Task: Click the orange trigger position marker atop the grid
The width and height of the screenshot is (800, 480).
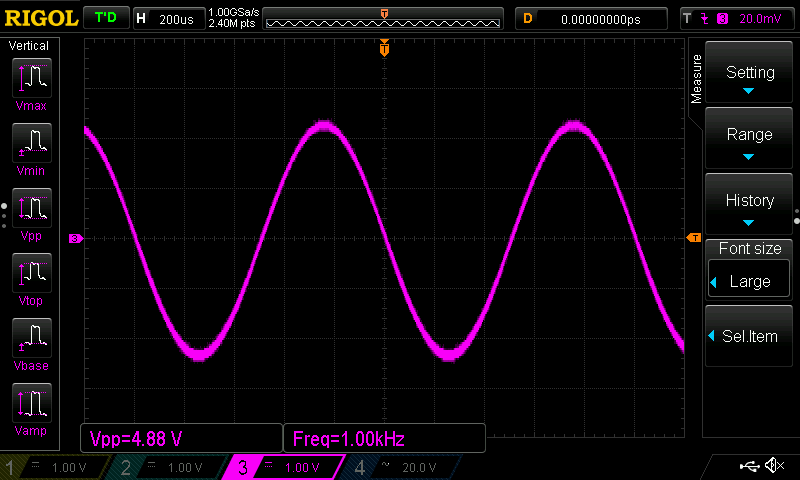Action: [384, 48]
